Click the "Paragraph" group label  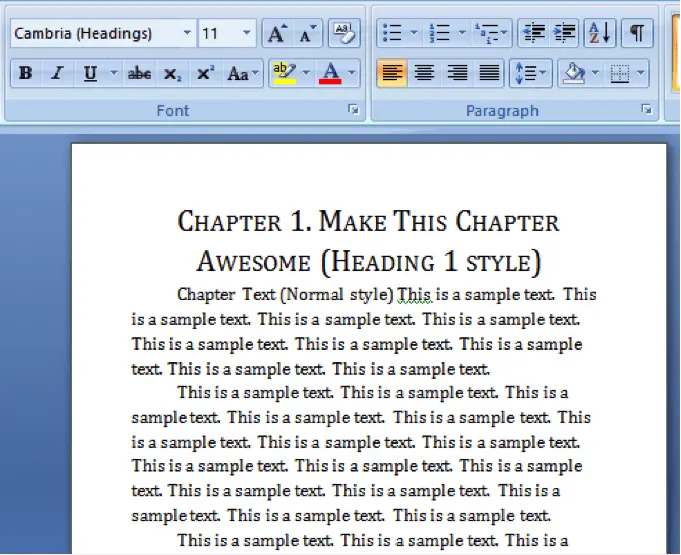coord(502,111)
